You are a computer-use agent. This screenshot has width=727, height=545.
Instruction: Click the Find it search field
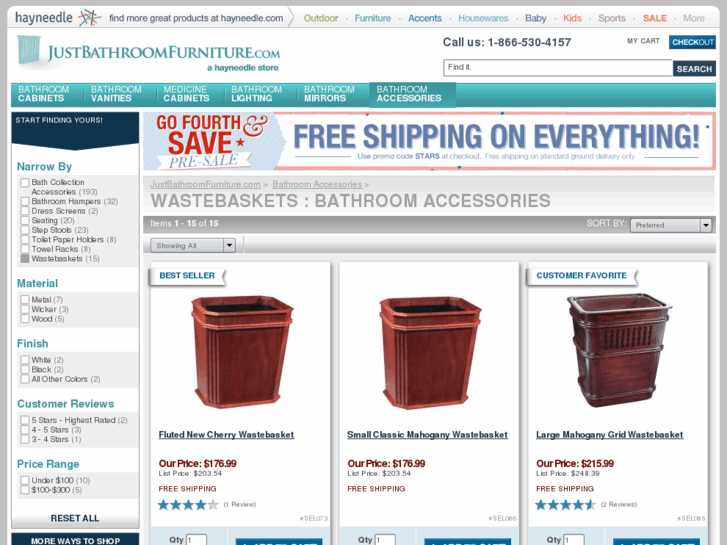click(x=557, y=68)
